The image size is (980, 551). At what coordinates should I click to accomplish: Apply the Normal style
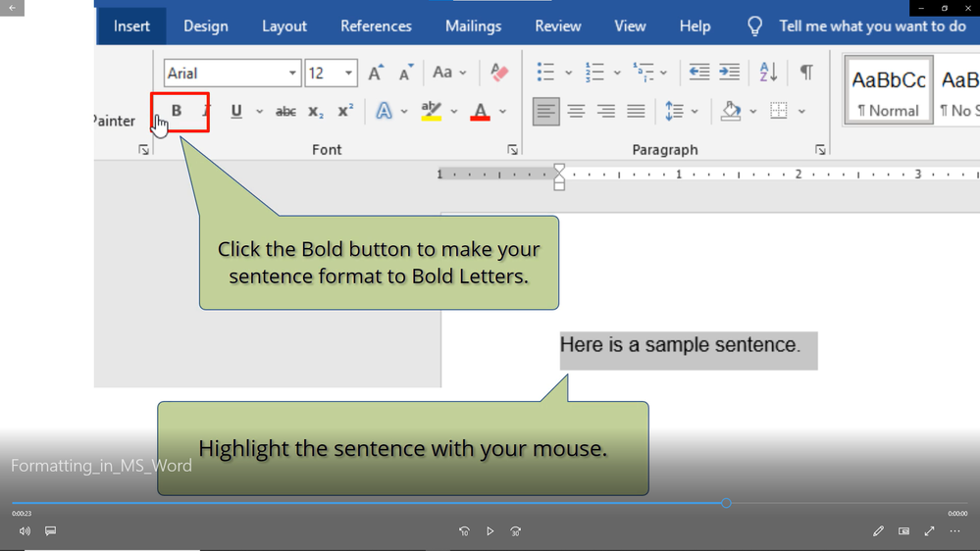tap(888, 91)
